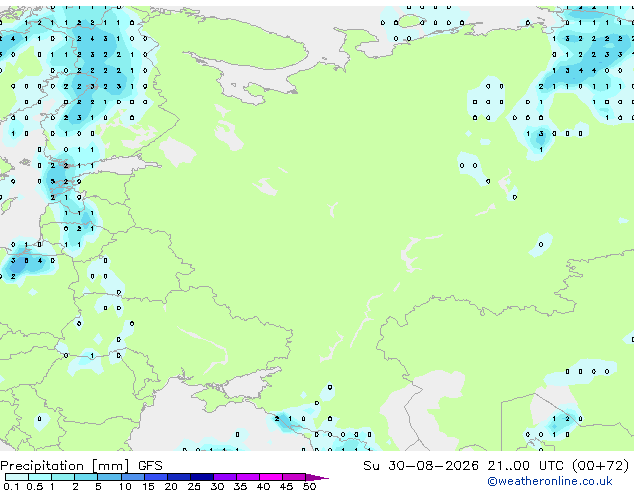634x490 pixels.
Task: Click the "15" legend scale label
Action: click(x=148, y=486)
